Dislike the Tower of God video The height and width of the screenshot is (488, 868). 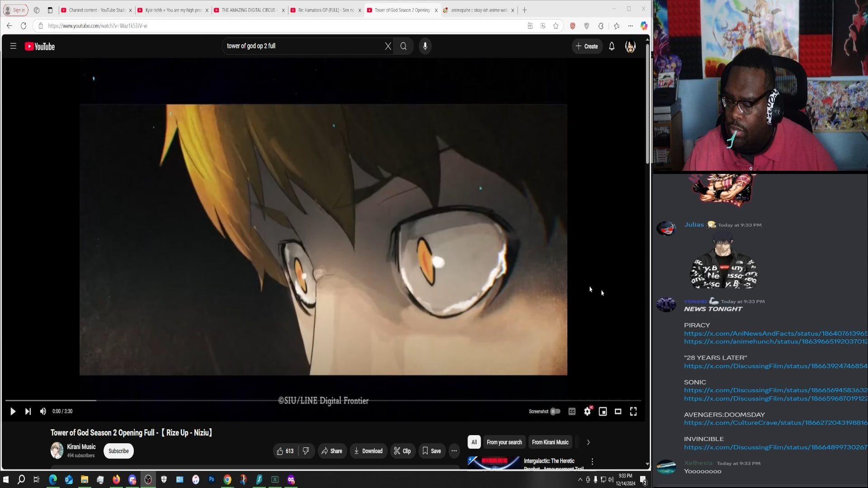[306, 451]
